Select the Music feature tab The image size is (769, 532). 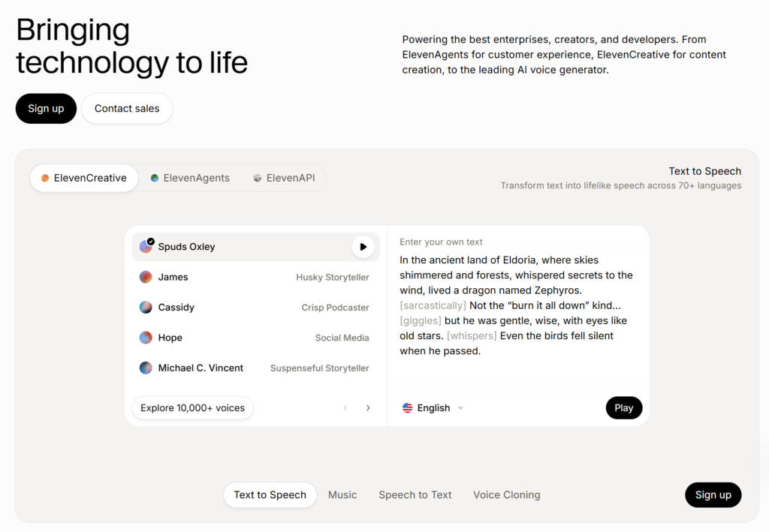(342, 494)
